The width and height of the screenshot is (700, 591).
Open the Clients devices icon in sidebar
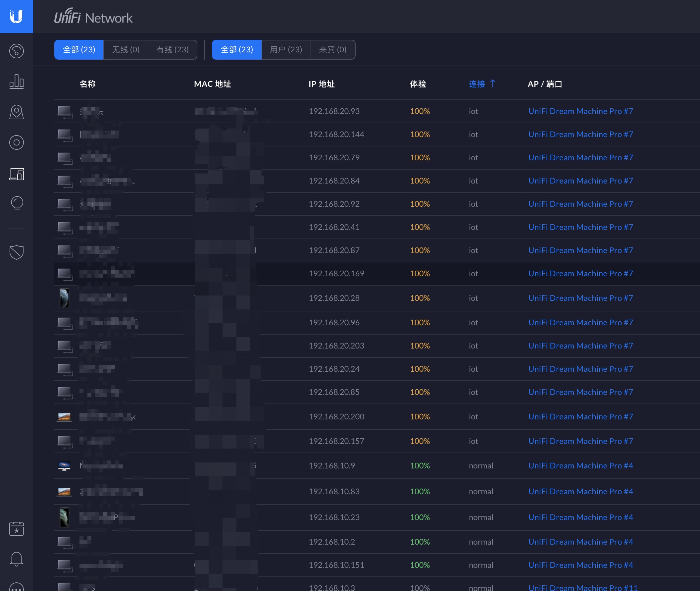click(x=17, y=174)
